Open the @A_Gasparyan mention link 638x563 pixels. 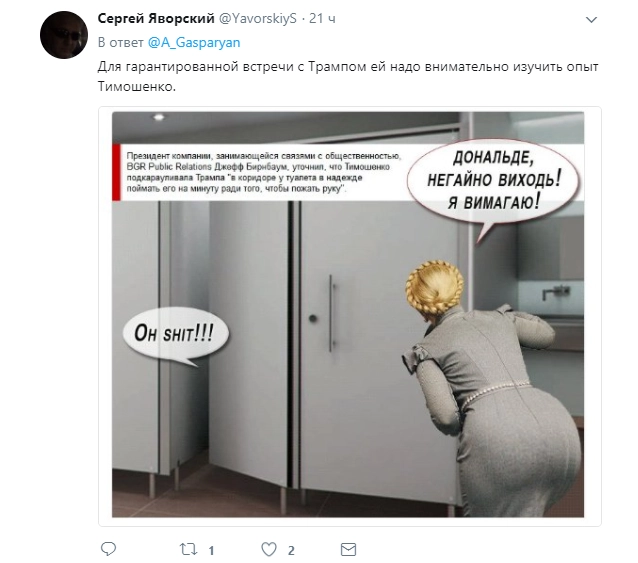click(x=194, y=42)
